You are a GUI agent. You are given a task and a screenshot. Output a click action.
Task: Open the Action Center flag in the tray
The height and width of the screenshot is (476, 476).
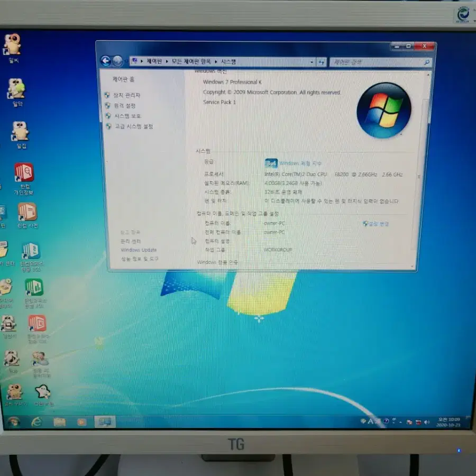click(x=409, y=422)
